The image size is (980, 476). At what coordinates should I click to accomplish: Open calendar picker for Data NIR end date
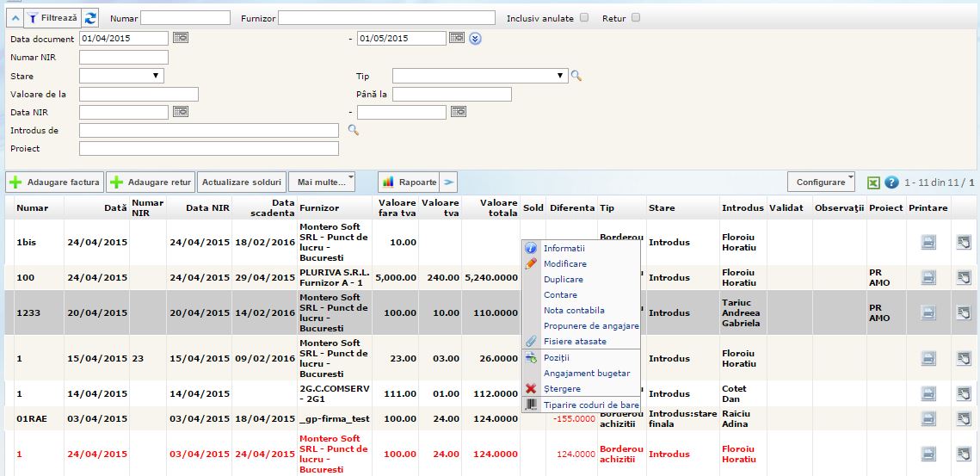point(459,112)
